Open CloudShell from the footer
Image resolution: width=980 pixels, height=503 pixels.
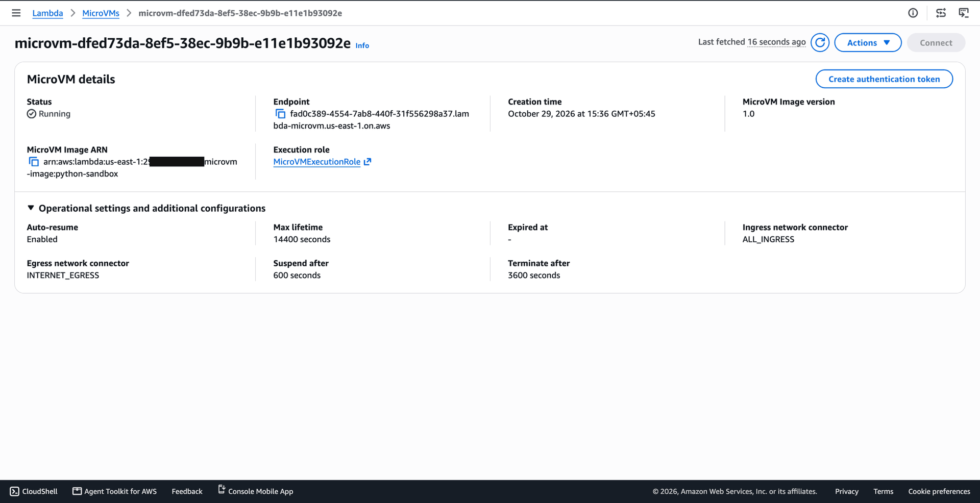point(34,491)
